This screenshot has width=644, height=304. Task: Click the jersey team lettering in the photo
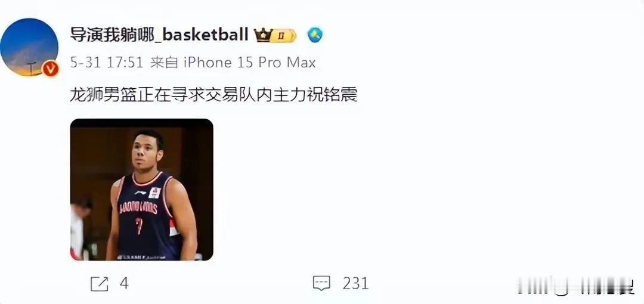[138, 208]
